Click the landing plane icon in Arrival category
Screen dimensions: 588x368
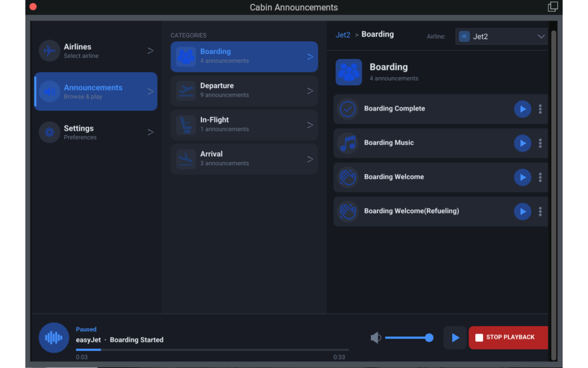(x=186, y=159)
